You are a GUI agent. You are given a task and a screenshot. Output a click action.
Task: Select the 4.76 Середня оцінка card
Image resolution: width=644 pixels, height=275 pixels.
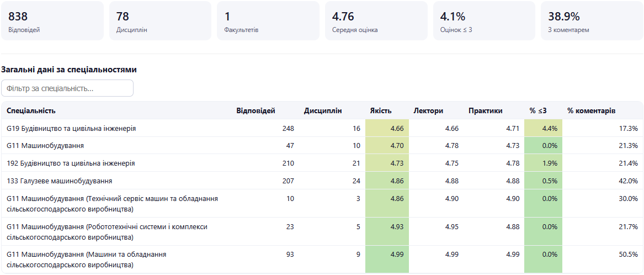coord(376,20)
